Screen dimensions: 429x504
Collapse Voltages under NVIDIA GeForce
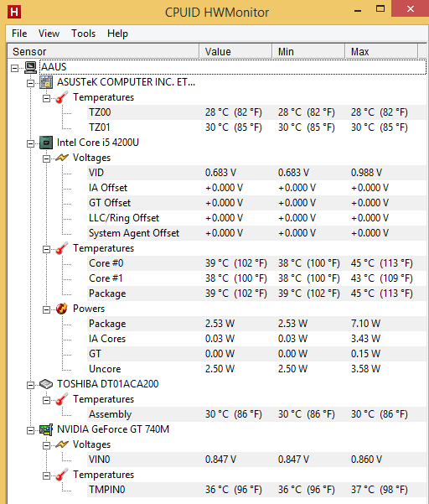pos(47,445)
